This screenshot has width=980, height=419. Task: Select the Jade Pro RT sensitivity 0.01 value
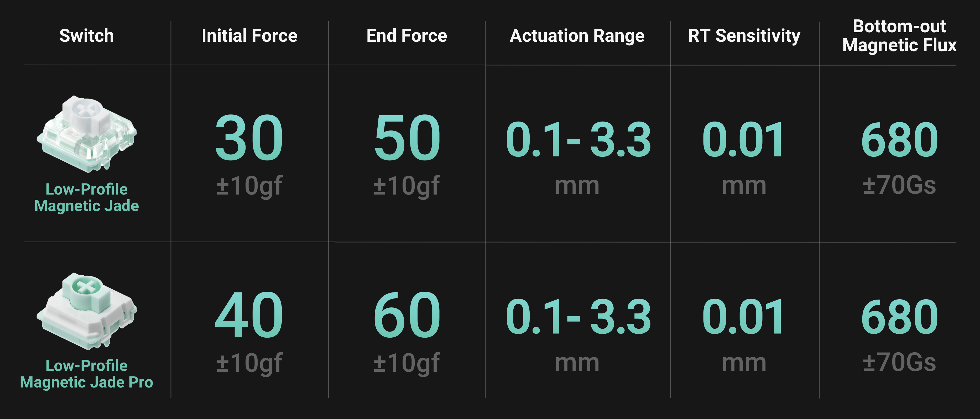tap(743, 317)
